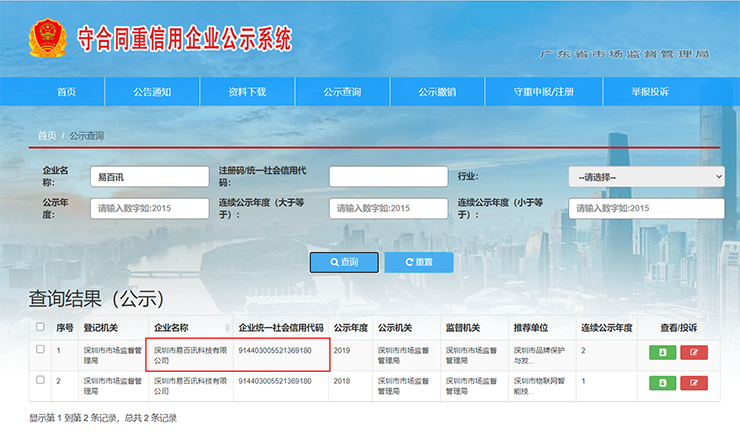The image size is (740, 437).
Task: Tick the checkbox for row 2 (2018)
Action: 40,380
